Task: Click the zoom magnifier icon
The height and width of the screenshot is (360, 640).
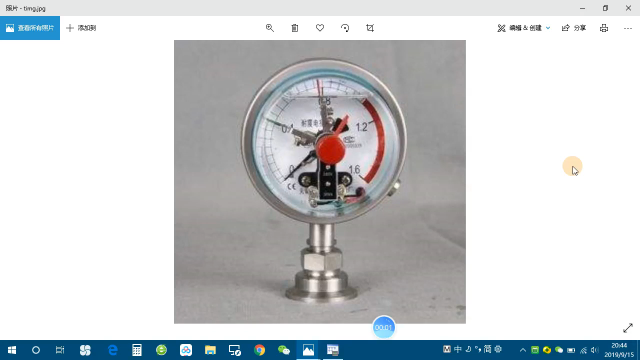Action: click(x=270, y=28)
